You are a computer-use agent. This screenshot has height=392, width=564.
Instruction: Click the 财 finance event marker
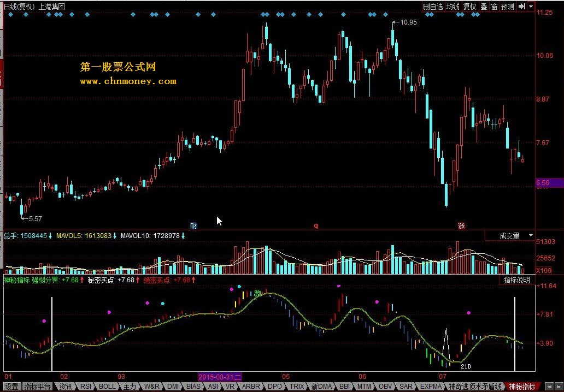tap(194, 226)
